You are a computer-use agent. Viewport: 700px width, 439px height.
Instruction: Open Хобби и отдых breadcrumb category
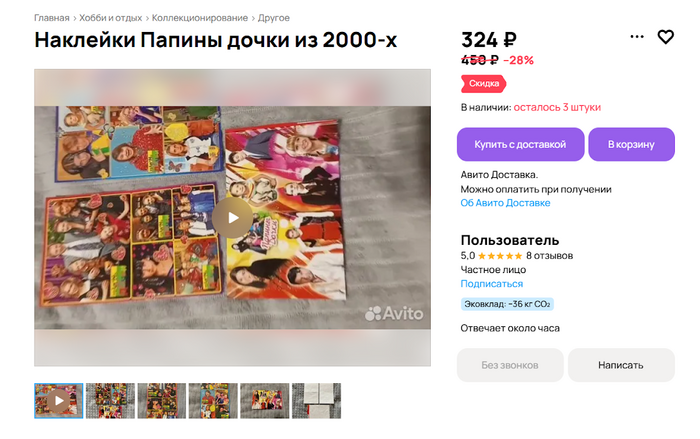click(111, 18)
